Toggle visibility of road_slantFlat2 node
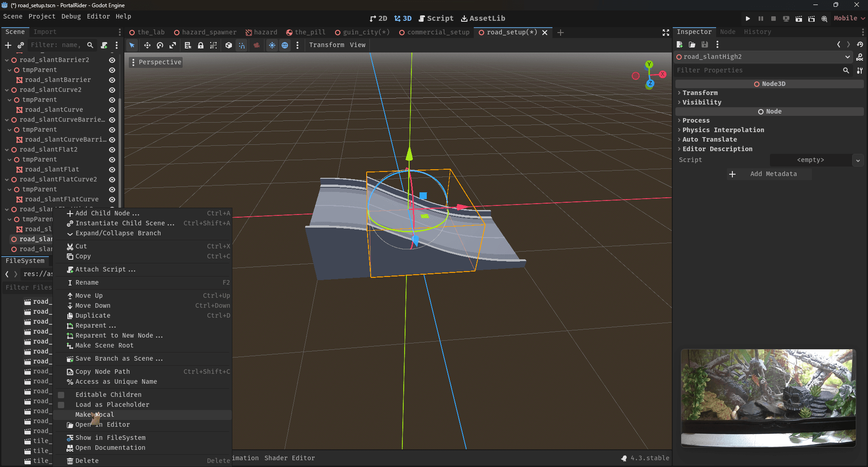This screenshot has height=467, width=868. click(112, 150)
